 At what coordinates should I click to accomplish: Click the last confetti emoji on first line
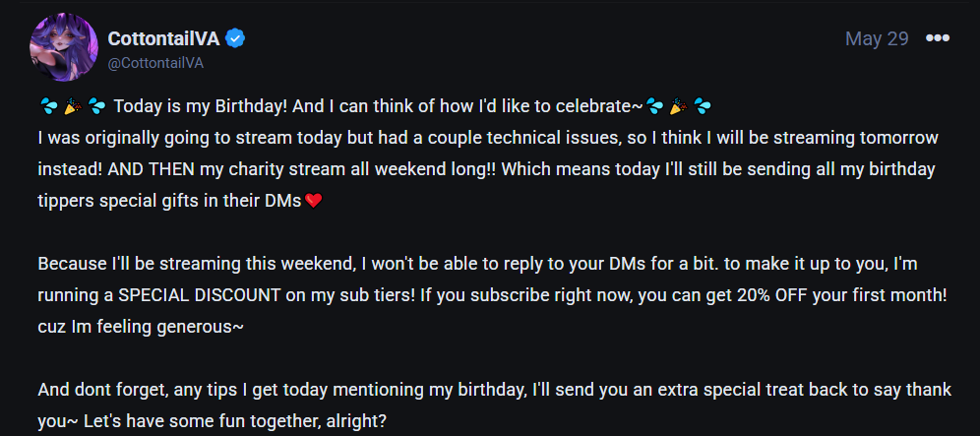703,106
